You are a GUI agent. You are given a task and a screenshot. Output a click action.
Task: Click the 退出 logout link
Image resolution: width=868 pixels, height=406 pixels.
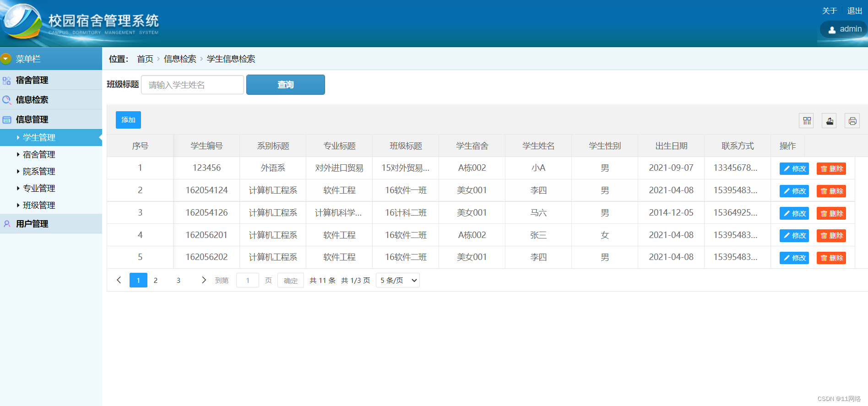pos(854,11)
